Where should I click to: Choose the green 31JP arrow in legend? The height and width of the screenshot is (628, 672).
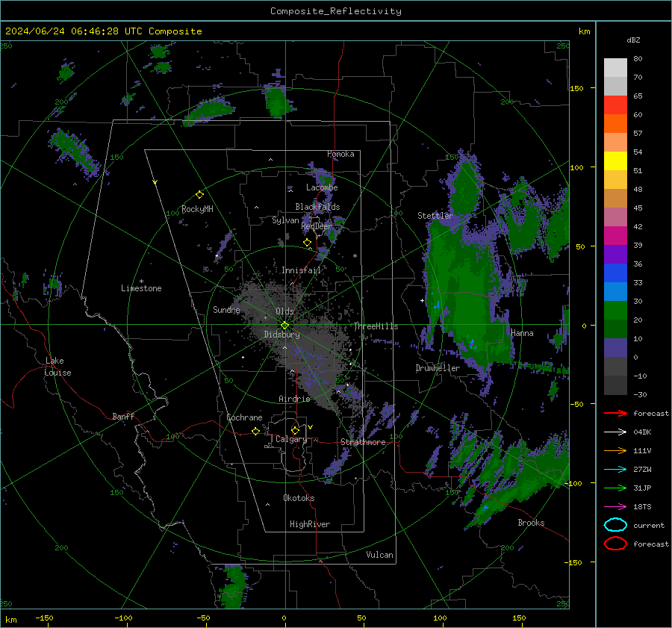pyautogui.click(x=615, y=488)
